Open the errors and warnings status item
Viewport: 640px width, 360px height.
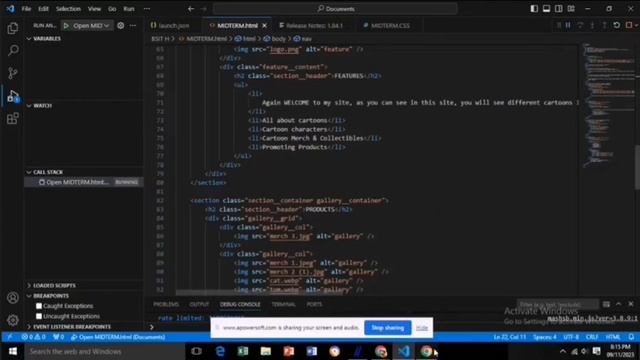point(33,337)
